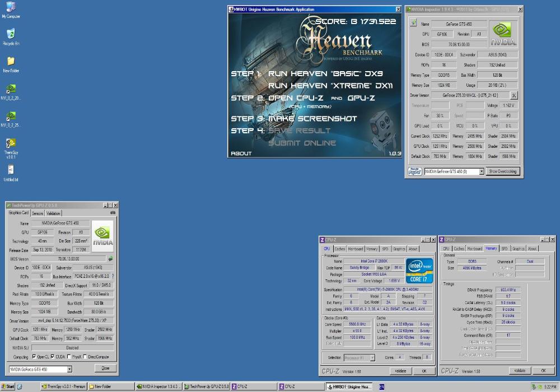560x392 pixels.
Task: Click the tools icon beside Driver Version in NVIDIA Inspector
Action: (514, 95)
